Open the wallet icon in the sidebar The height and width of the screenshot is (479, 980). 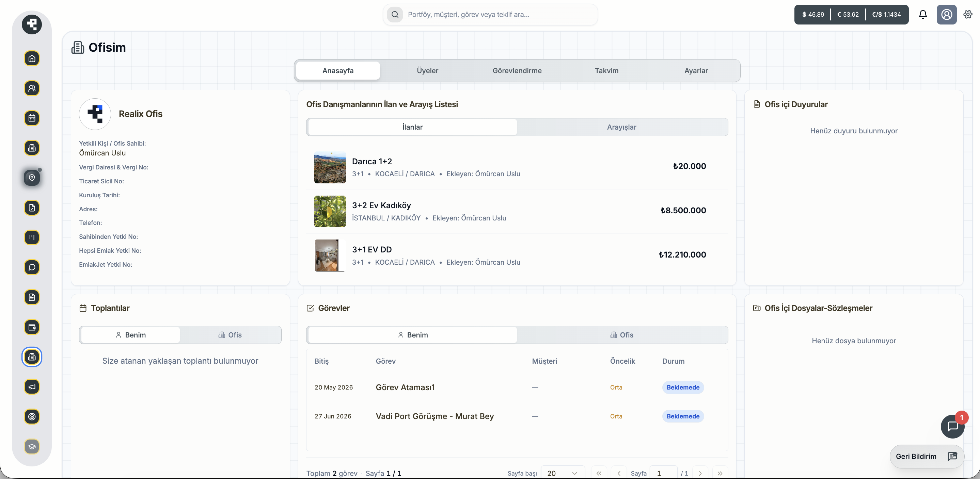coord(32,327)
